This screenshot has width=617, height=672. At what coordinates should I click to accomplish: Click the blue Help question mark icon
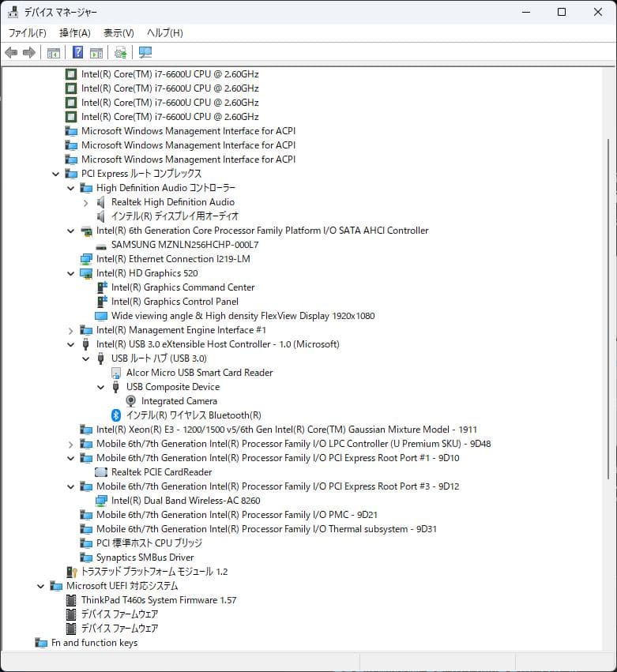(x=77, y=53)
